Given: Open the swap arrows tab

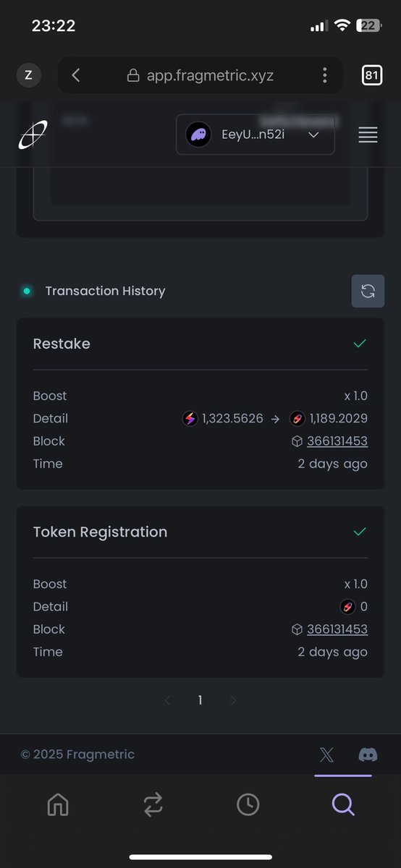Looking at the screenshot, I should point(153,804).
